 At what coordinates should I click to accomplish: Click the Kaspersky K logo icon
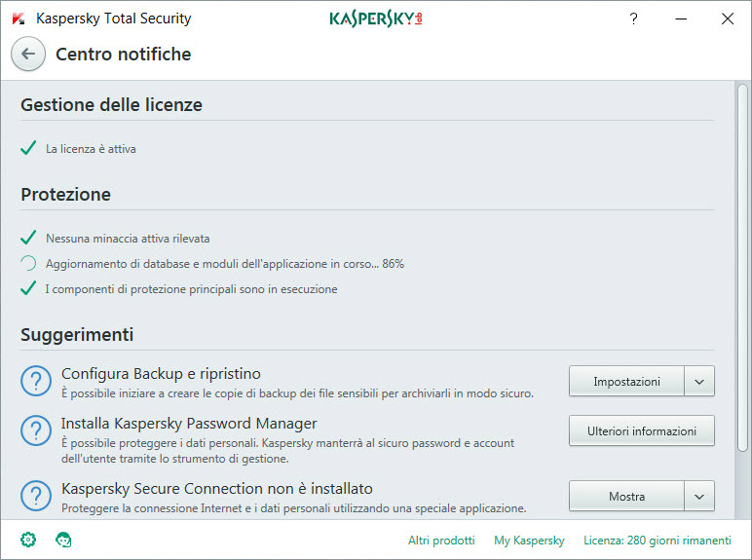[18, 19]
